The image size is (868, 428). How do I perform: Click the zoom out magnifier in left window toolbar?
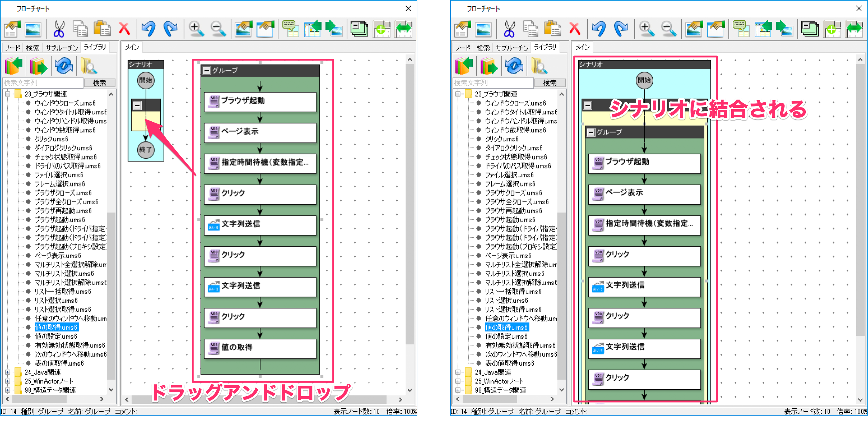coord(218,29)
